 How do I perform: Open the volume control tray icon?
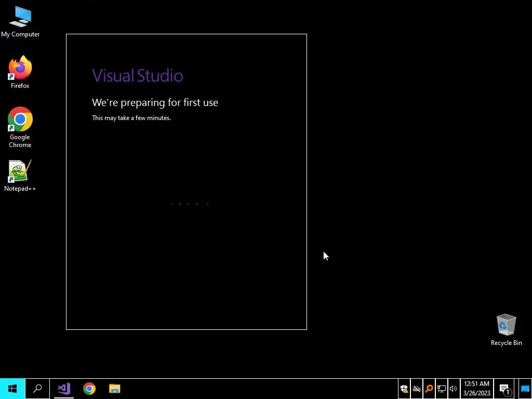(x=454, y=389)
